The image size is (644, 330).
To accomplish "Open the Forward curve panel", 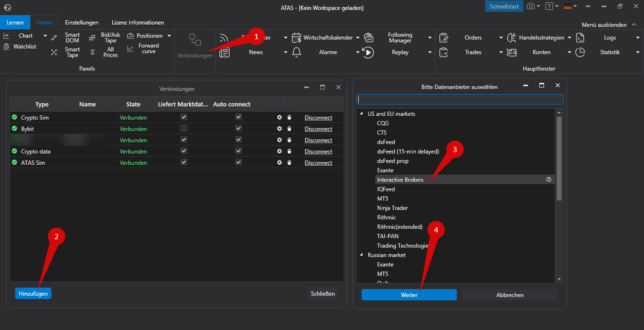I will click(x=143, y=48).
